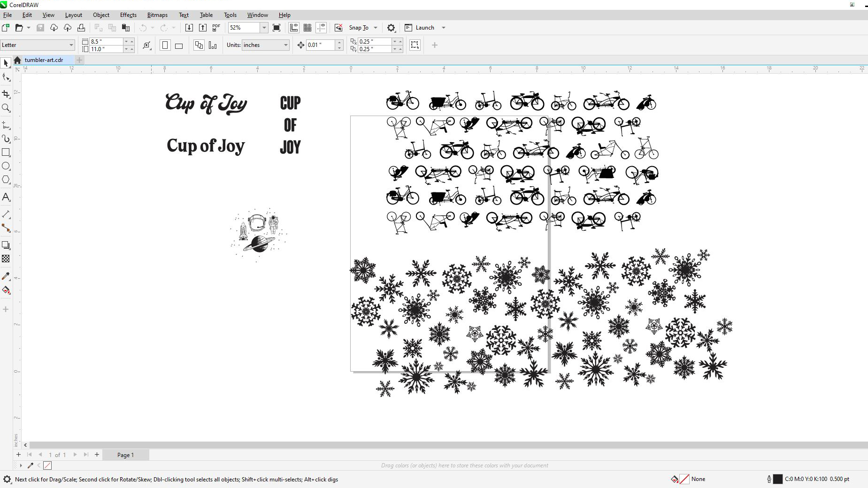Expand the document palette flyout arrow
Screen dimensions: 868x488
21,465
